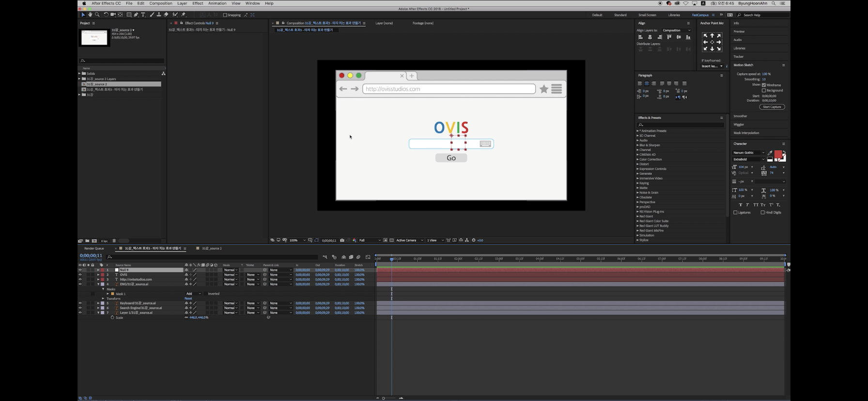Screen dimensions: 868x401
Task: Left align paragraph text
Action: pos(640,83)
